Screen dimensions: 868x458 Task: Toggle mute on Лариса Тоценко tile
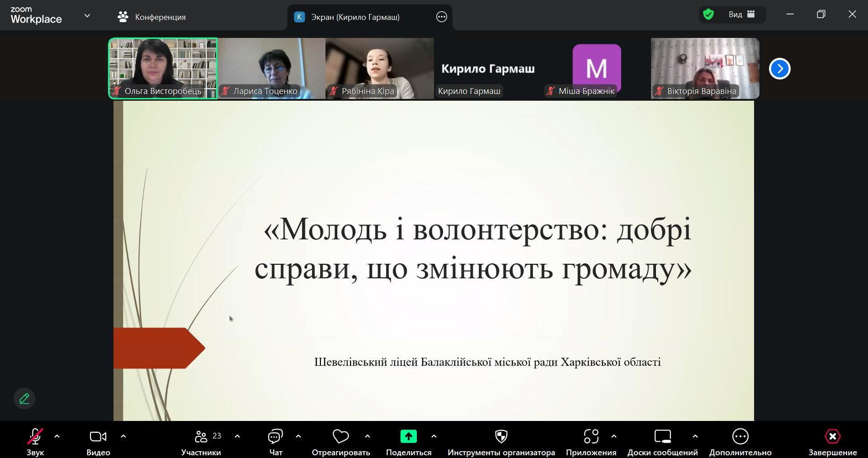click(x=225, y=91)
